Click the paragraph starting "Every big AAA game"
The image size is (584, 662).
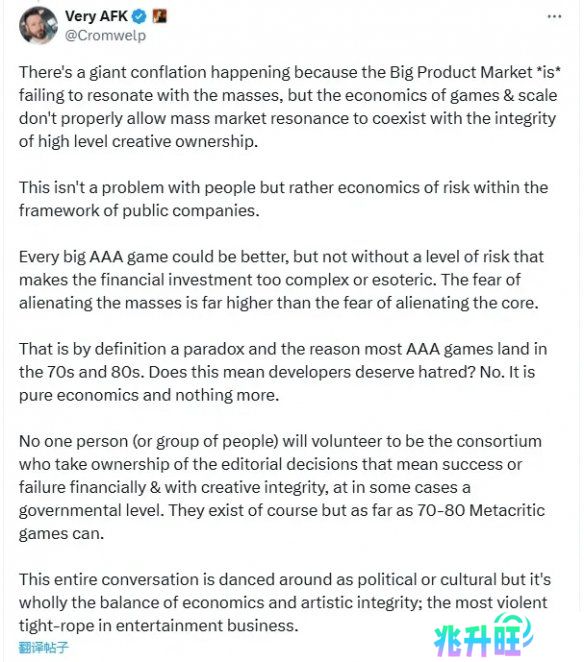(x=281, y=279)
